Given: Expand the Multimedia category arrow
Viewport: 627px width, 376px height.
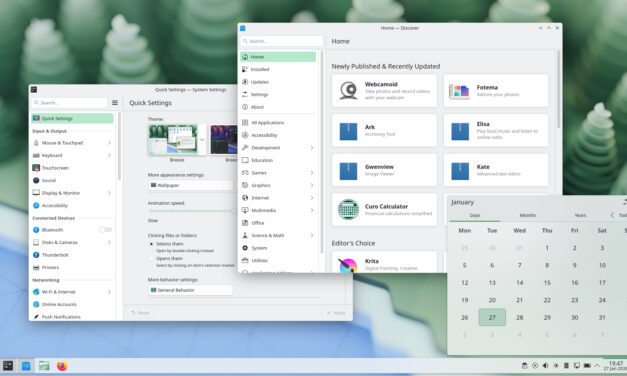Looking at the screenshot, I should pyautogui.click(x=312, y=210).
